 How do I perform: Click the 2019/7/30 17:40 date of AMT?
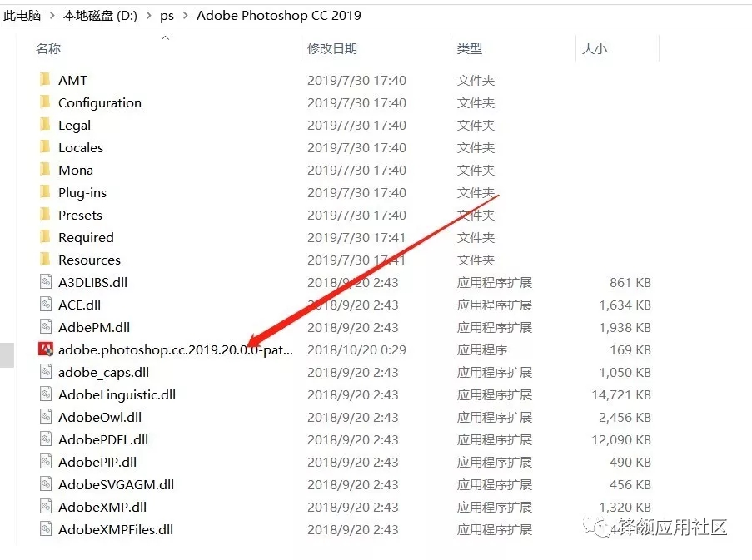[356, 80]
